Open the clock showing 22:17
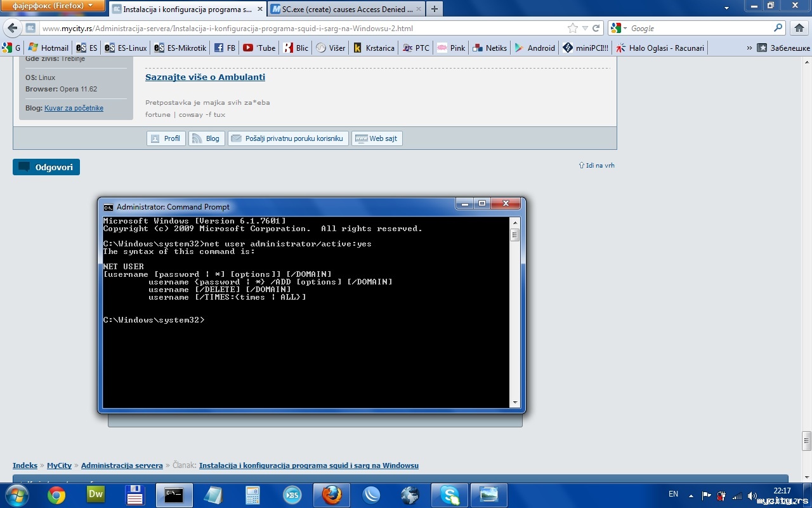Image resolution: width=812 pixels, height=508 pixels. pos(782,491)
